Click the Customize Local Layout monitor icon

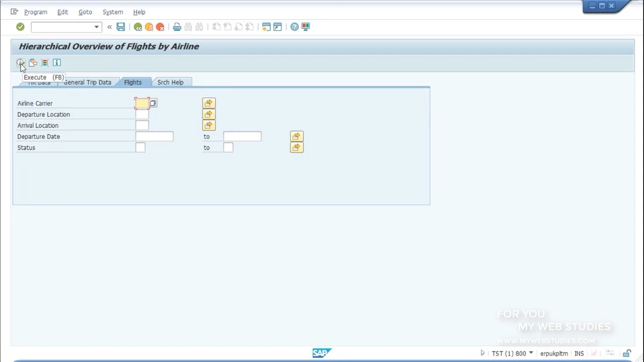pyautogui.click(x=306, y=27)
